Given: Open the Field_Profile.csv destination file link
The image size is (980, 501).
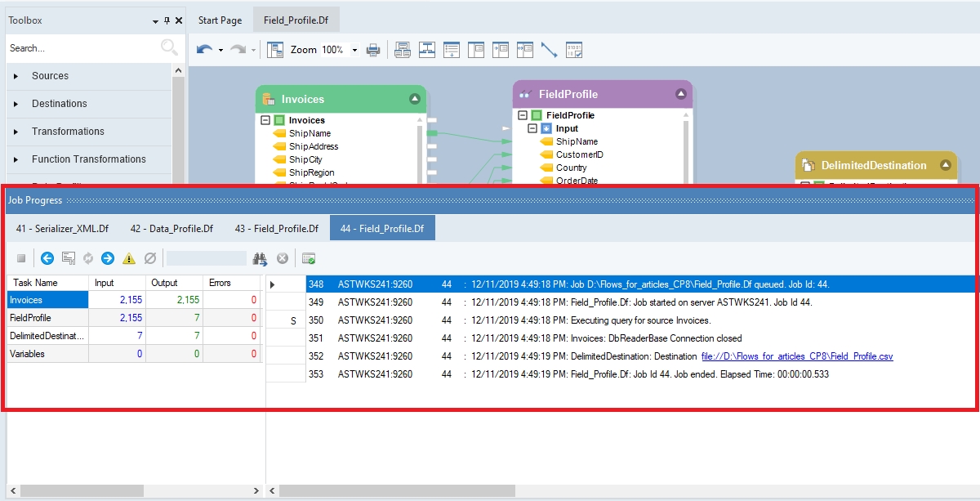Looking at the screenshot, I should point(797,356).
